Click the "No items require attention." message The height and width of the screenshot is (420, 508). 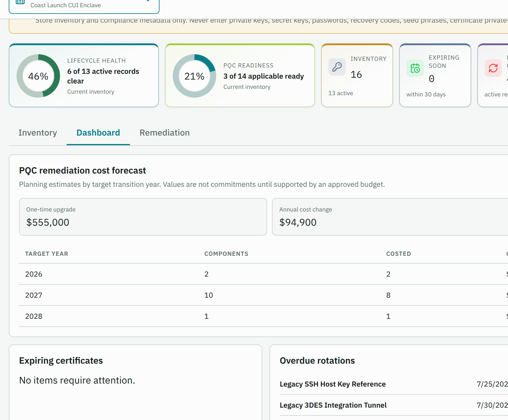(x=77, y=380)
